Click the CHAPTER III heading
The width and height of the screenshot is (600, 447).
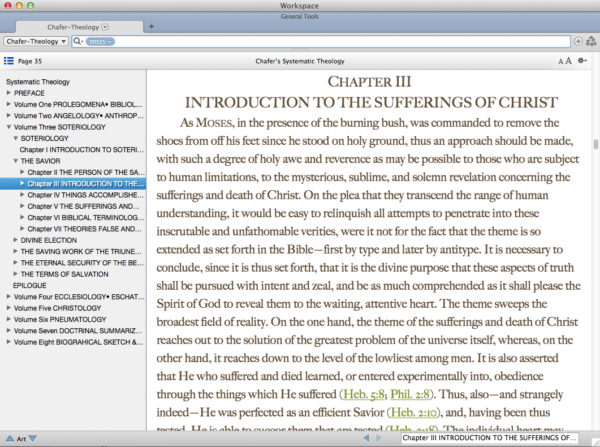pyautogui.click(x=369, y=82)
